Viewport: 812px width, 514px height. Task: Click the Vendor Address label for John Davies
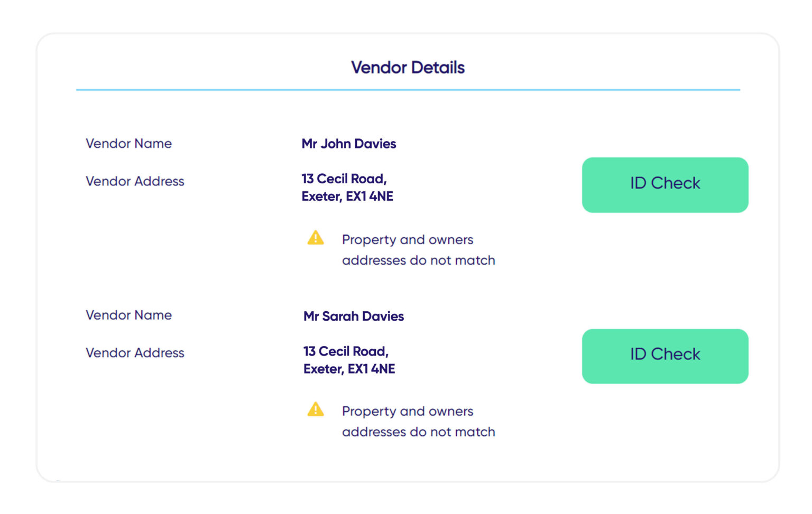(135, 181)
